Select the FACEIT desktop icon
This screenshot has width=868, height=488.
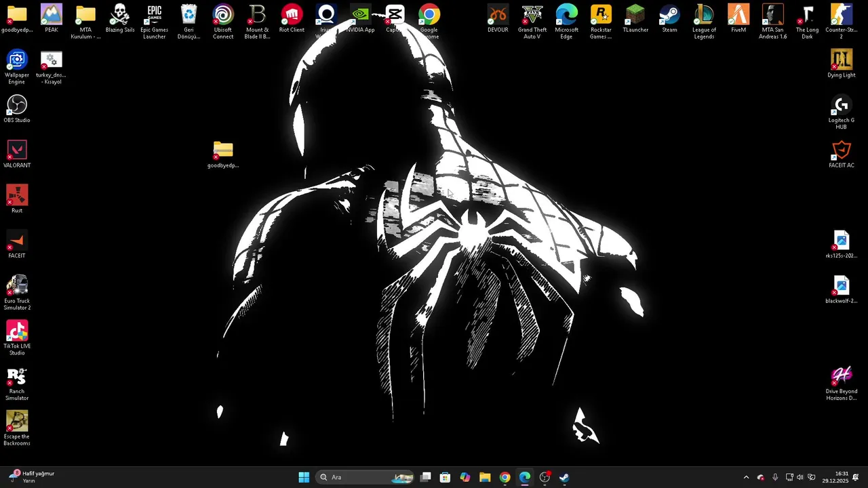click(17, 245)
